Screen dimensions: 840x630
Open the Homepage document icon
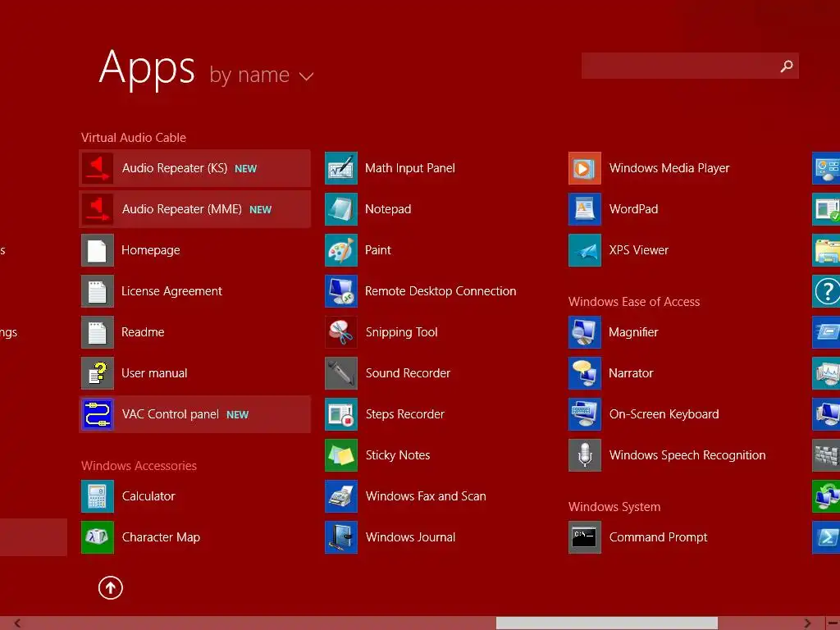[x=98, y=250]
